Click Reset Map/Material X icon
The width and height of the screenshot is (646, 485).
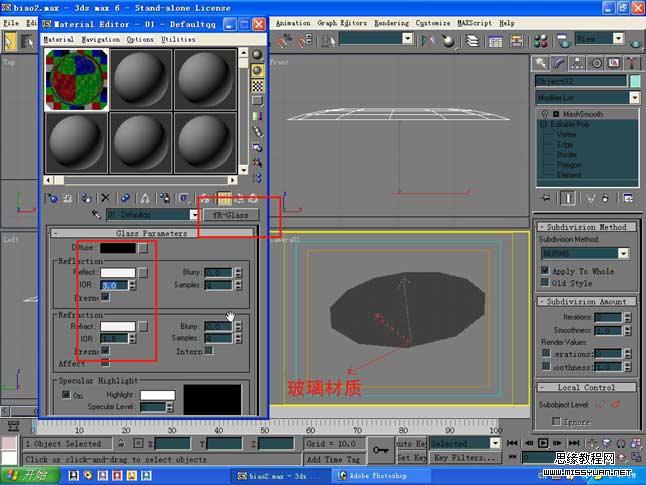tap(105, 198)
